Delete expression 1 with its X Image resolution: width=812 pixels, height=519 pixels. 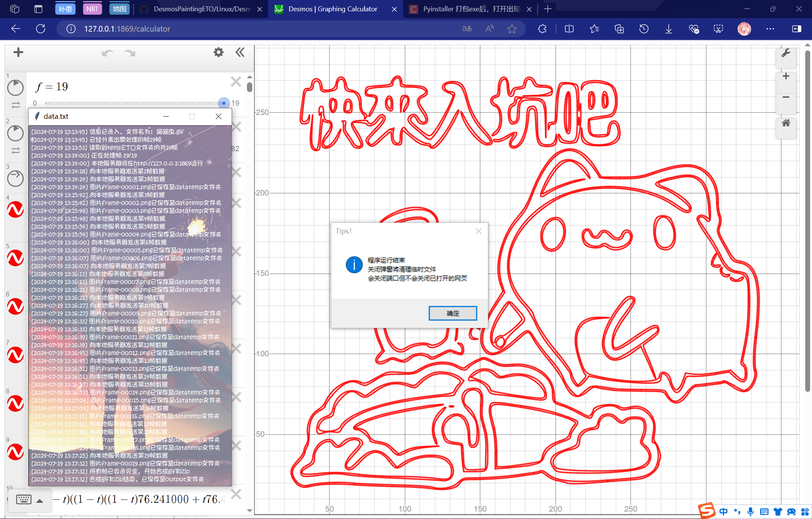click(x=236, y=82)
